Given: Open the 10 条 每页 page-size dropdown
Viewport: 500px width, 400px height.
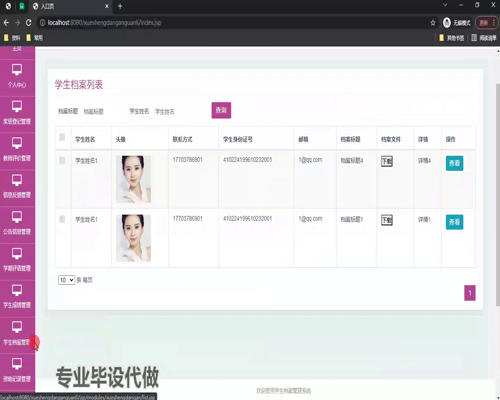Looking at the screenshot, I should (66, 280).
